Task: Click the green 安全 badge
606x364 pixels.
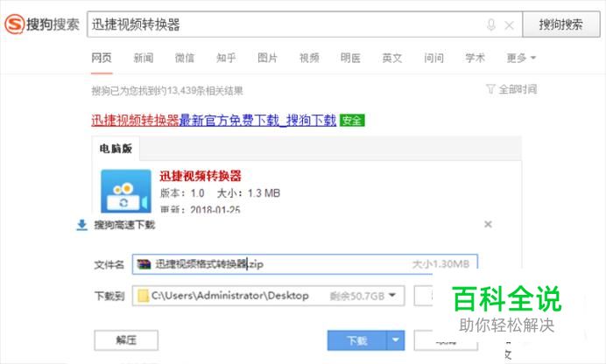Action: click(352, 121)
